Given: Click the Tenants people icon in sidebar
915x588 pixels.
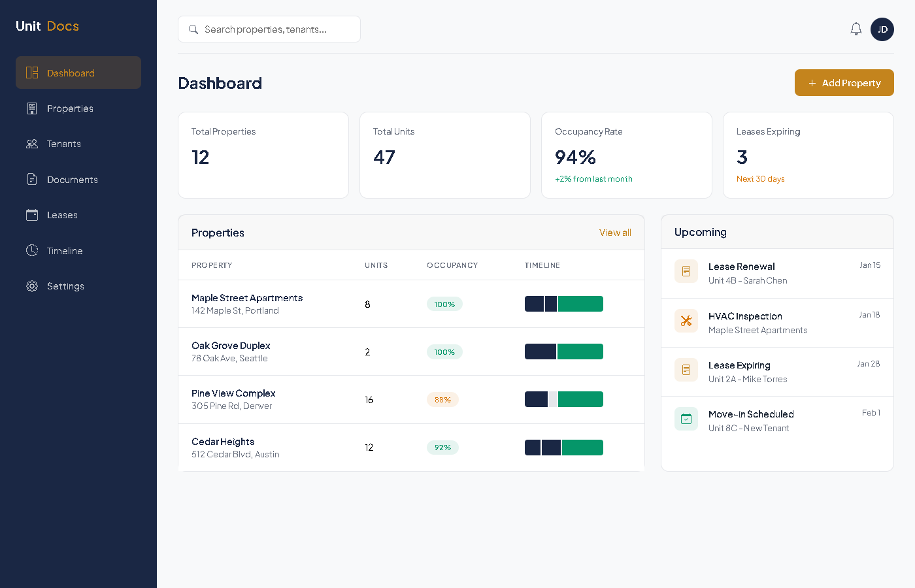Looking at the screenshot, I should [32, 144].
